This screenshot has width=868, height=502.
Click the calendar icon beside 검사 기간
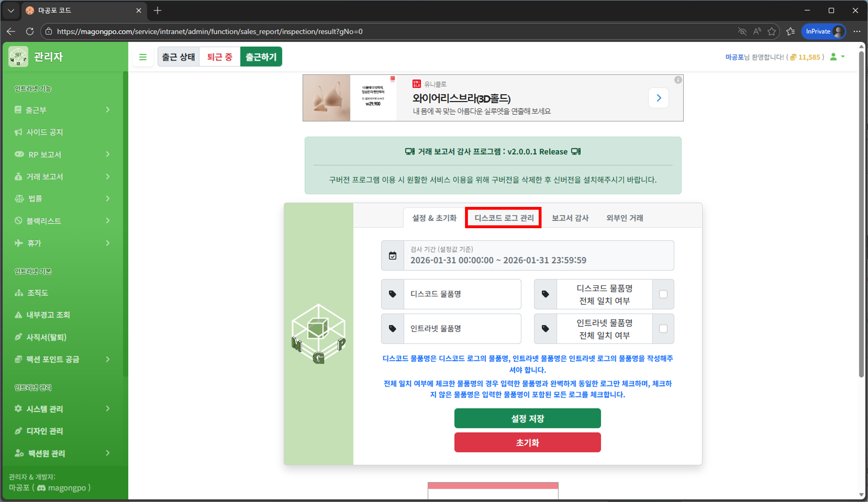pyautogui.click(x=393, y=256)
